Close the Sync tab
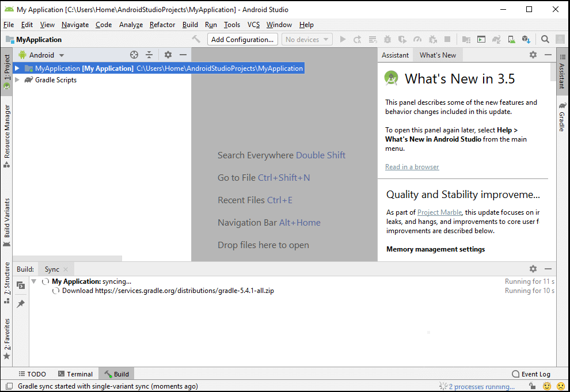This screenshot has height=392, width=570. 66,269
